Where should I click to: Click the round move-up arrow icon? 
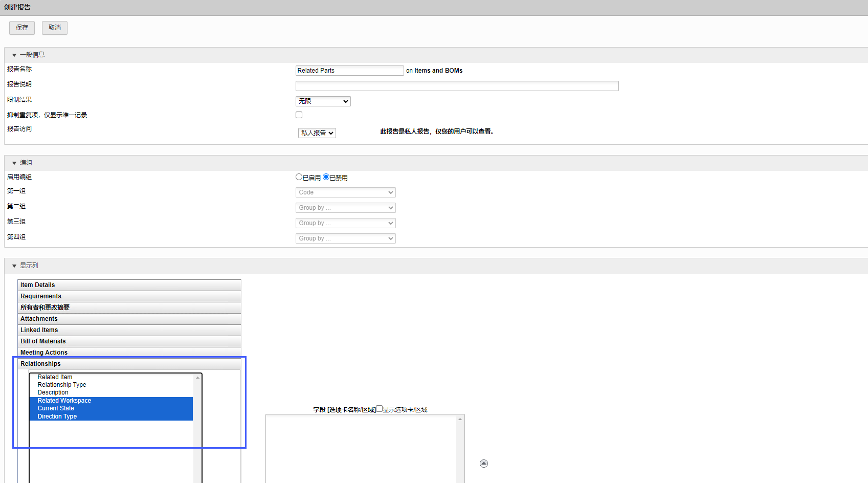(x=484, y=464)
